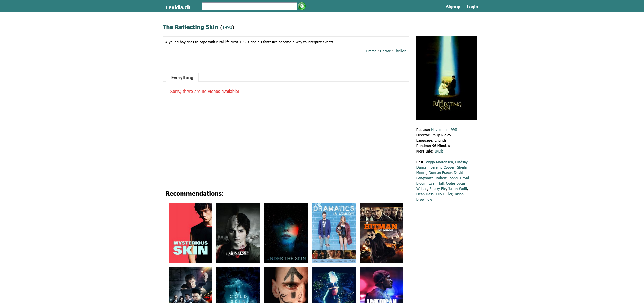This screenshot has height=303, width=644.
Task: Open the Under the Skin recommendation poster
Action: [286, 233]
